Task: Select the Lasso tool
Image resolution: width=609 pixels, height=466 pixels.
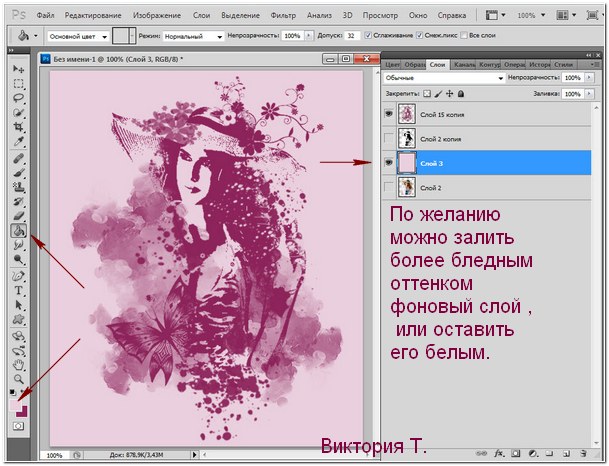Action: (x=18, y=98)
